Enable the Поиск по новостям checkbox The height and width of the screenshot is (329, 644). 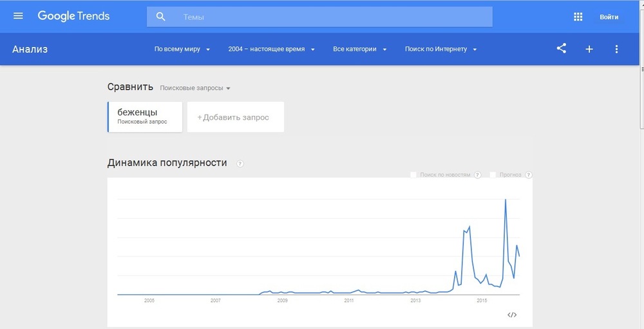413,175
